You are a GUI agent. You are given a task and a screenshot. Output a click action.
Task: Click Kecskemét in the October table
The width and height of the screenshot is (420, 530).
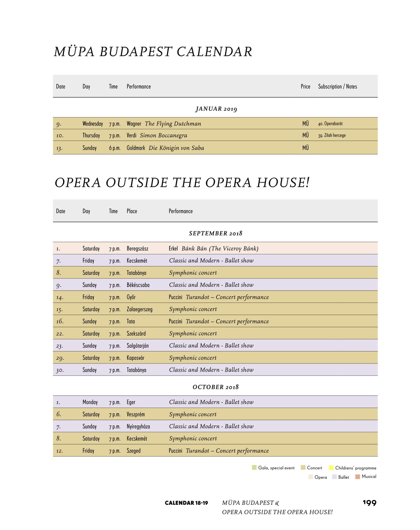(137, 439)
